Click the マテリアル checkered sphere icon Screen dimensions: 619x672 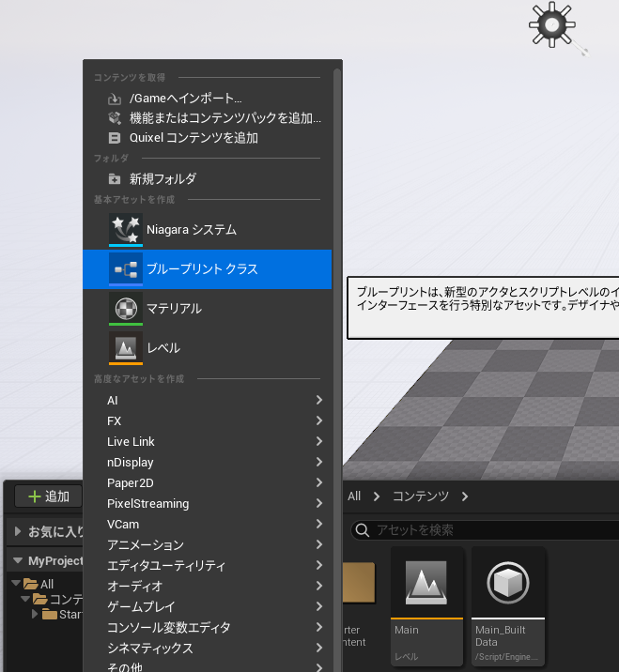[x=126, y=309]
